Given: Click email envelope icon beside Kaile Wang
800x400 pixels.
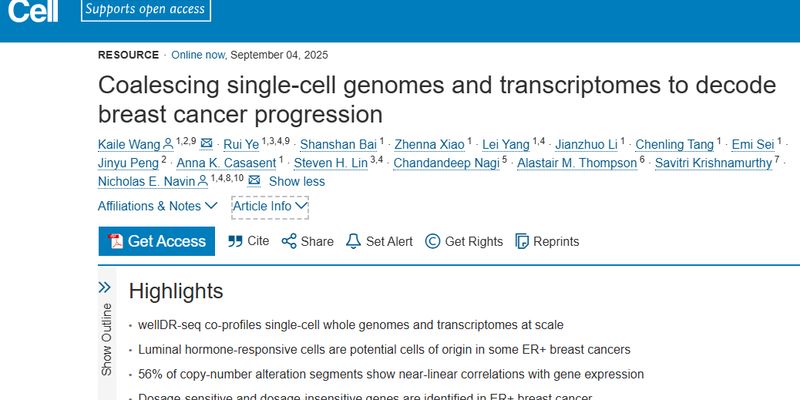Looking at the screenshot, I should pyautogui.click(x=206, y=143).
